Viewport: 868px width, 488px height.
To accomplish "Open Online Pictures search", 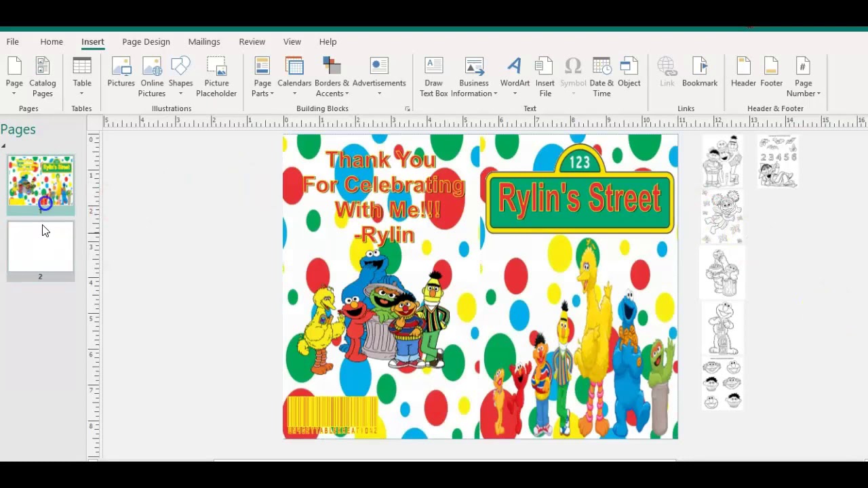I will point(152,77).
